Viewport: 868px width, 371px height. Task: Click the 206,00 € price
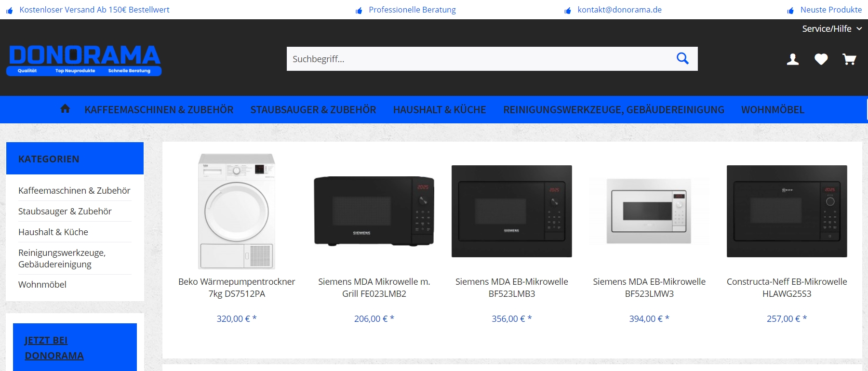click(374, 319)
